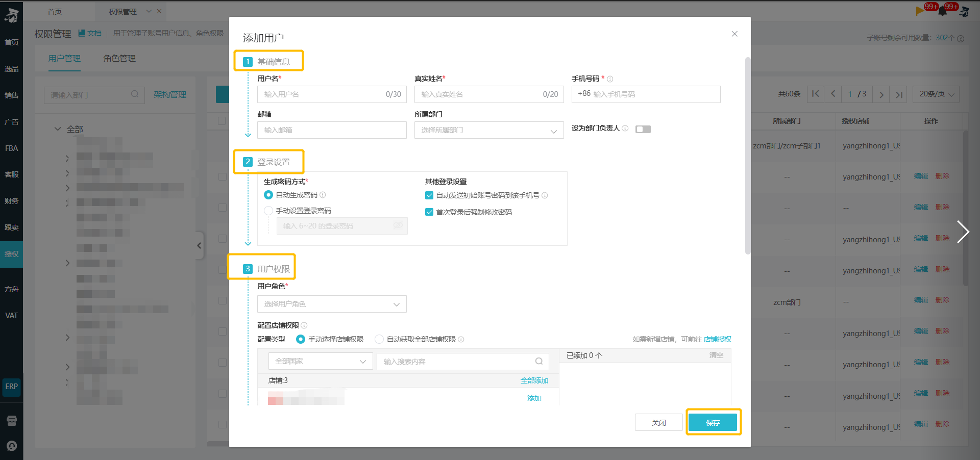This screenshot has width=980, height=460.
Task: Click the info icon next to 手机号码
Action: pos(610,79)
